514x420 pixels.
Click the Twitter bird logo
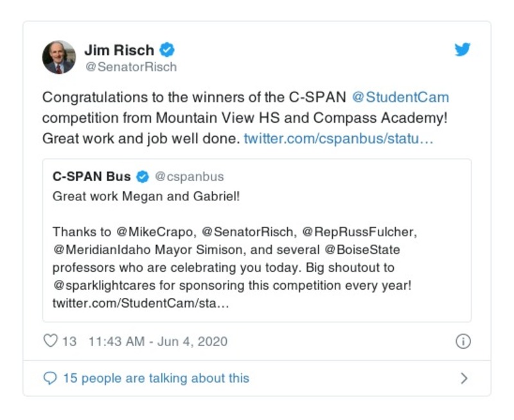click(463, 49)
